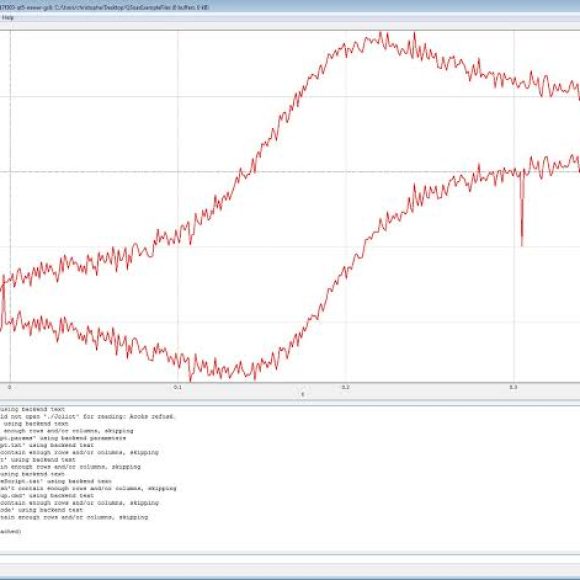Click the command prompt field below the log
580x580 pixels.
tap(290, 559)
